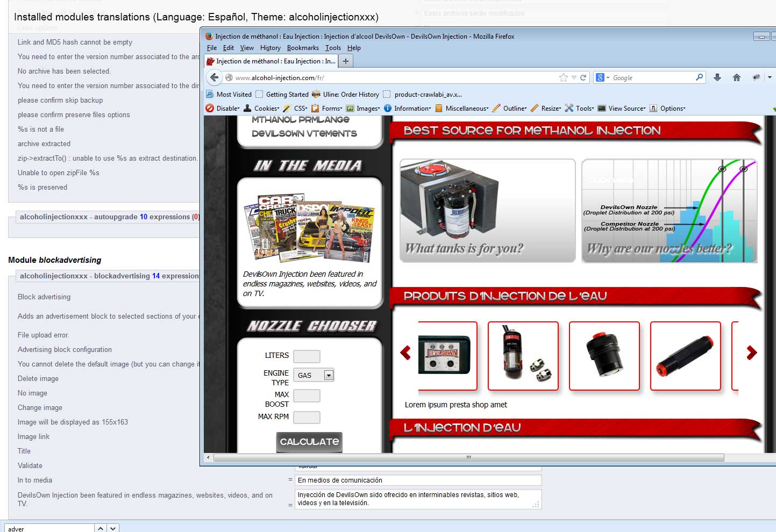Screen dimensions: 776x532
Task: Open Web Developer Options menu
Action: click(668, 108)
